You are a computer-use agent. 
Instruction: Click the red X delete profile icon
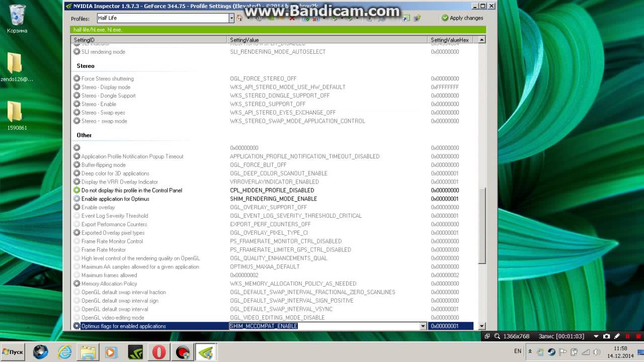tap(292, 18)
